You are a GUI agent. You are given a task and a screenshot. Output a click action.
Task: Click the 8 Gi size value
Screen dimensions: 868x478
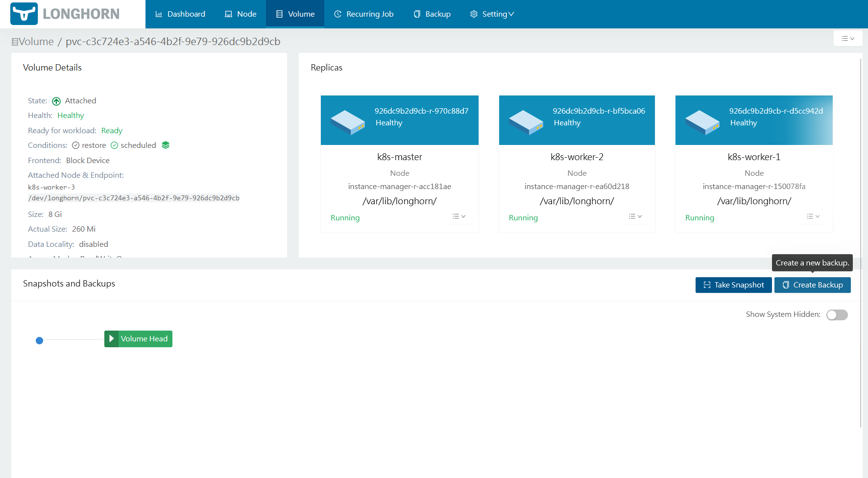point(55,215)
